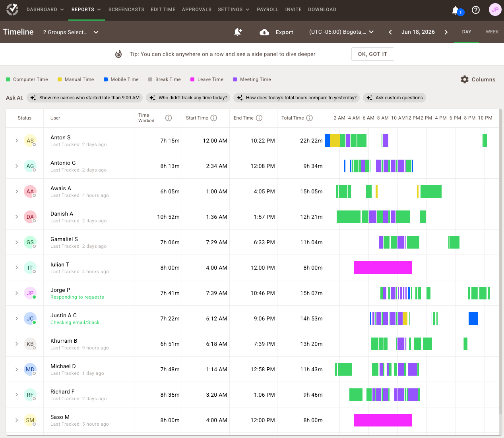
Task: Open the JP profile avatar menu
Action: 495,10
